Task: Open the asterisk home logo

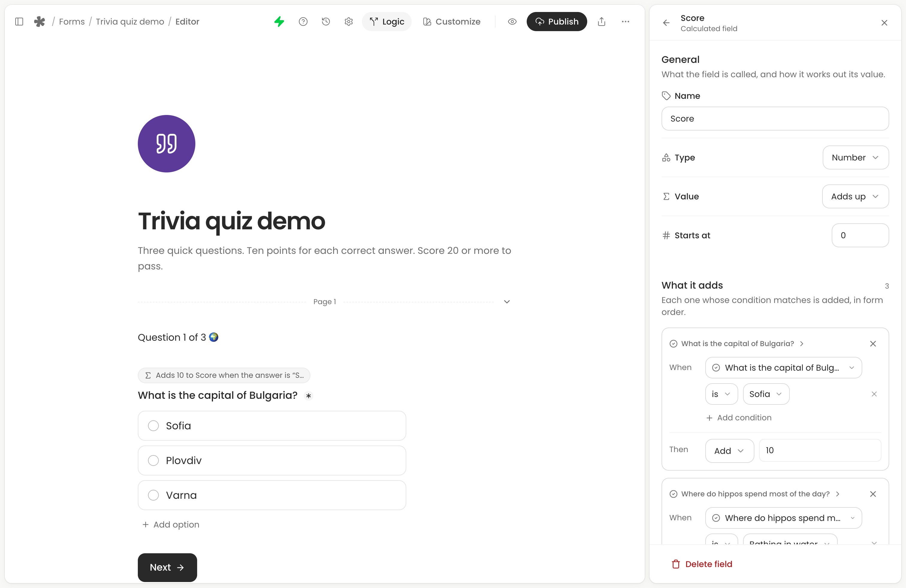Action: (40, 22)
